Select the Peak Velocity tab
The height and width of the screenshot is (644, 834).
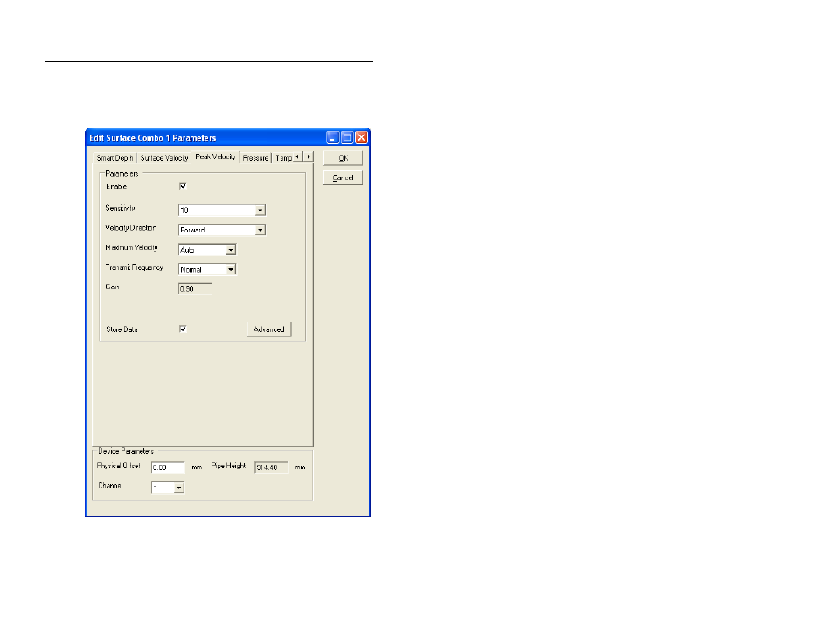(215, 157)
